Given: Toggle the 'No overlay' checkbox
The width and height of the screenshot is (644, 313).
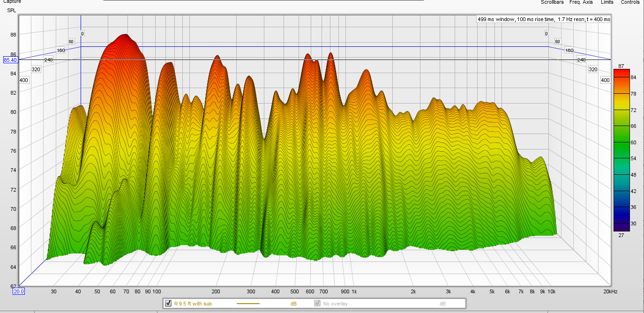Looking at the screenshot, I should tap(317, 304).
